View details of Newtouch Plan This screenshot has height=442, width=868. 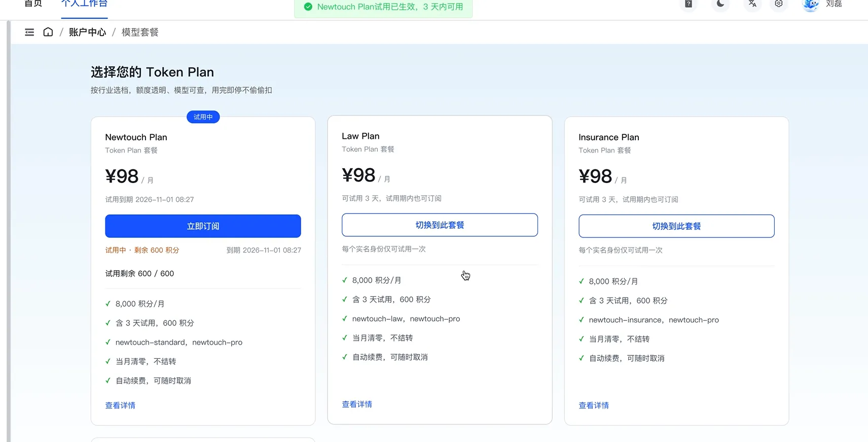click(x=120, y=406)
